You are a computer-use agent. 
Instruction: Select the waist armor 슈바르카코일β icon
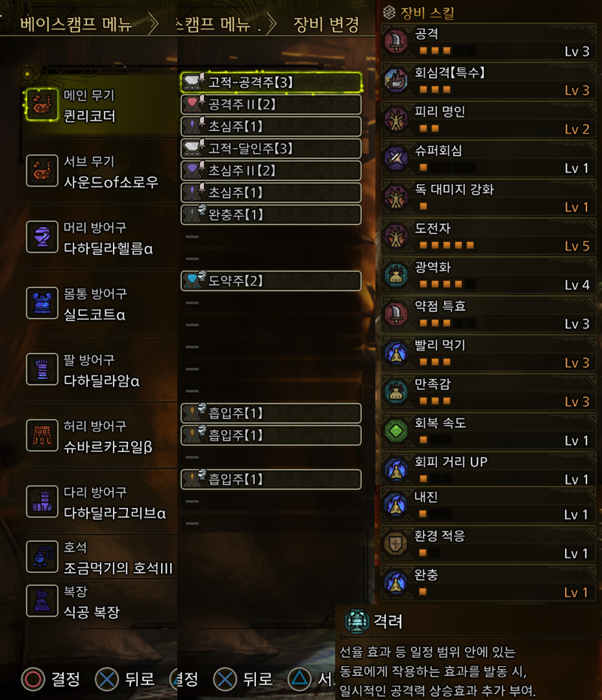click(x=42, y=435)
